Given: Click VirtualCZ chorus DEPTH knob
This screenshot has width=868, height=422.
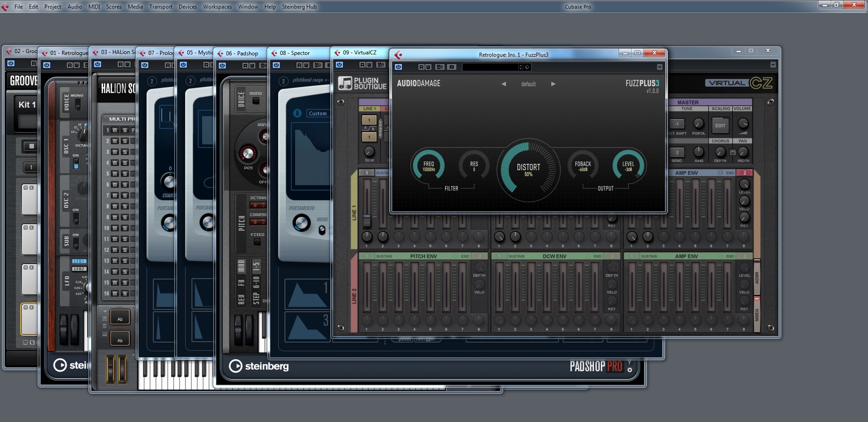Looking at the screenshot, I should pyautogui.click(x=720, y=152).
